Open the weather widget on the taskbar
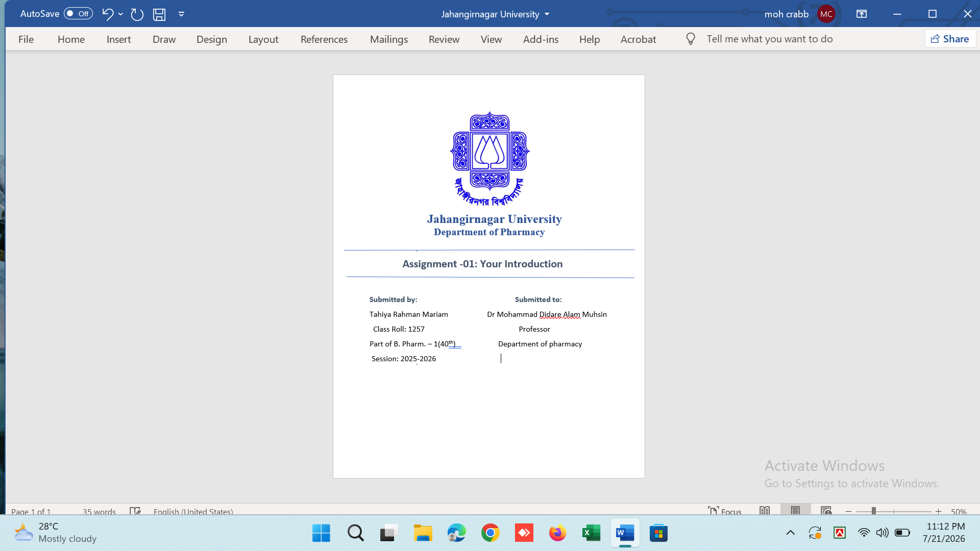 [55, 533]
